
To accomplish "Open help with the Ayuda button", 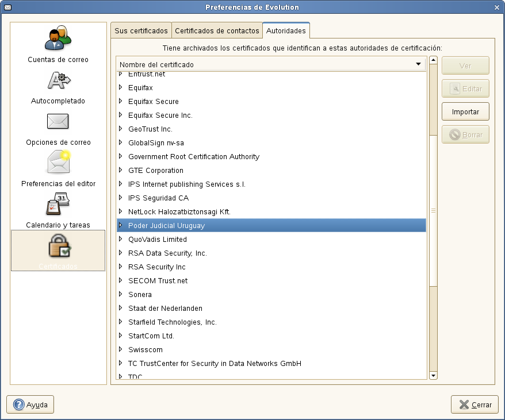I will pos(30,404).
